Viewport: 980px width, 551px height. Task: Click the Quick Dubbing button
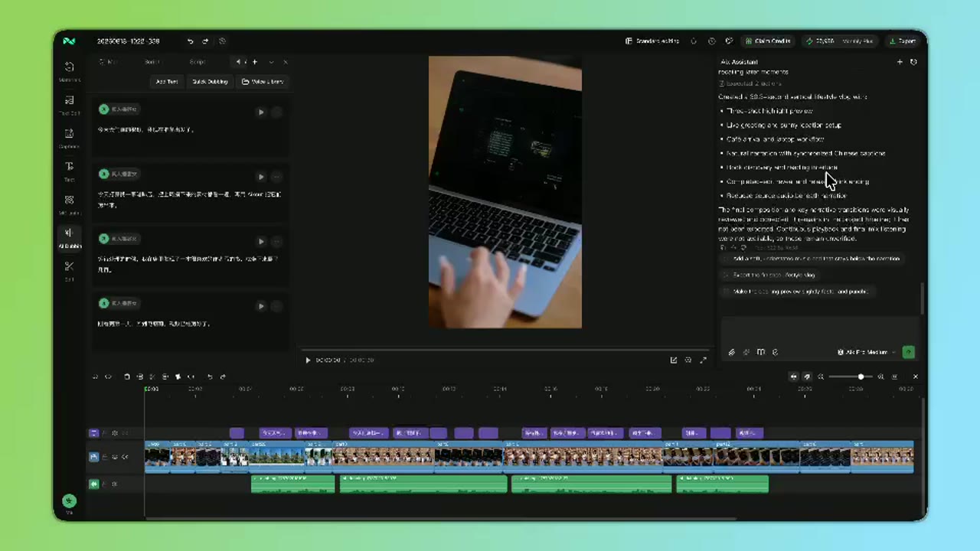(x=210, y=81)
